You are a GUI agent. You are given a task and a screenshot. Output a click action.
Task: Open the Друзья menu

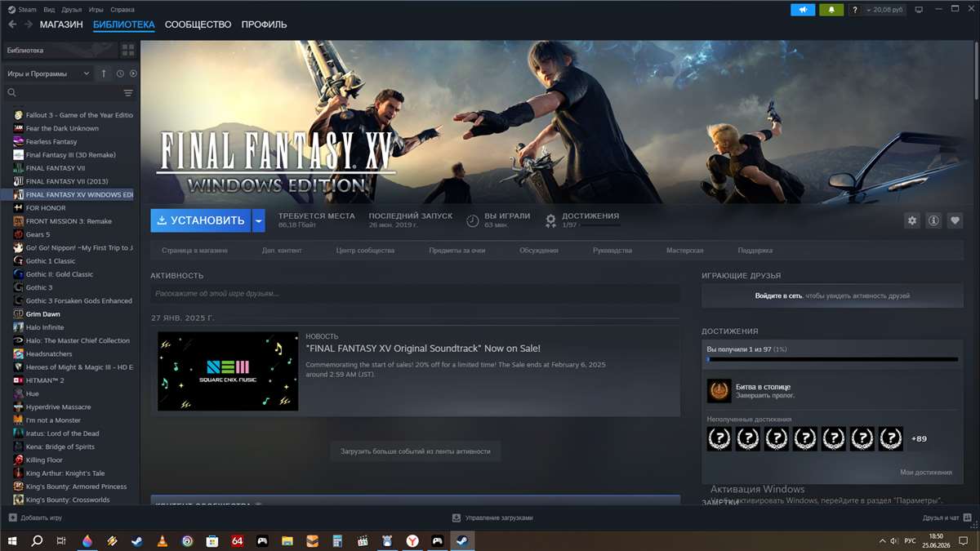72,10
